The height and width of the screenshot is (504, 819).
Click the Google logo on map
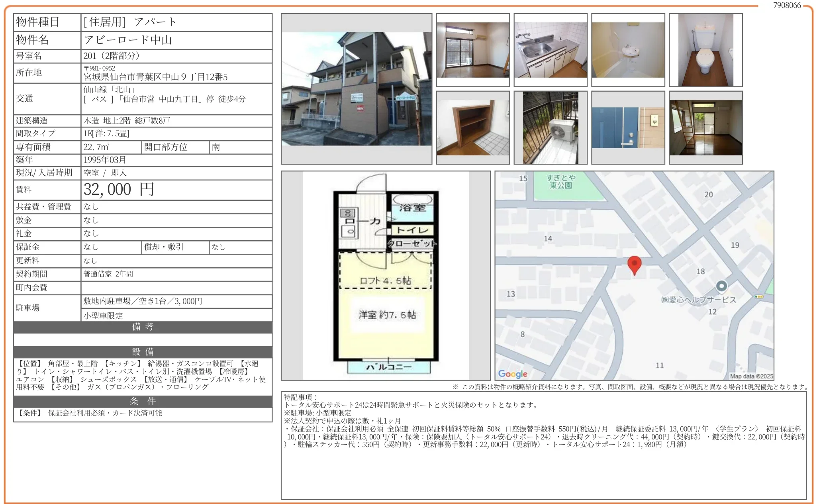[x=513, y=374]
